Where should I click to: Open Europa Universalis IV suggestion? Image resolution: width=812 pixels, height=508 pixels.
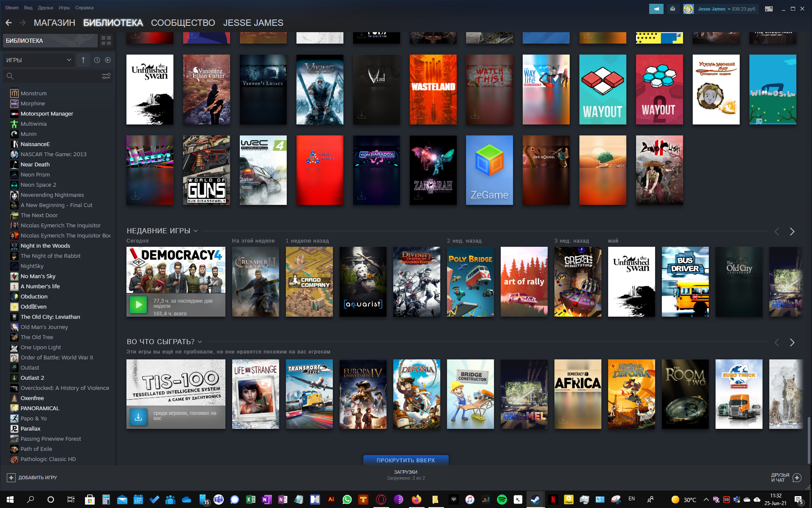point(363,394)
